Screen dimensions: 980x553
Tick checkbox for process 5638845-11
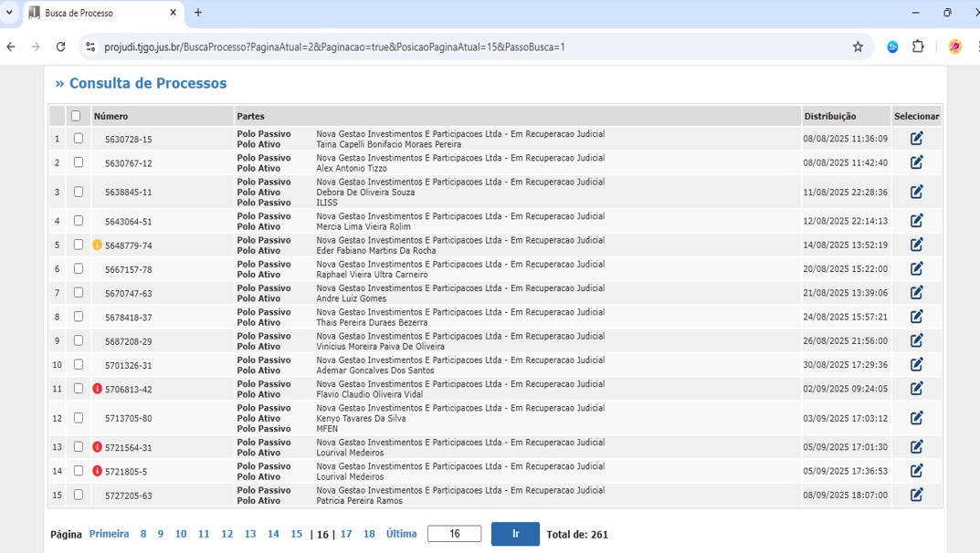(x=79, y=192)
